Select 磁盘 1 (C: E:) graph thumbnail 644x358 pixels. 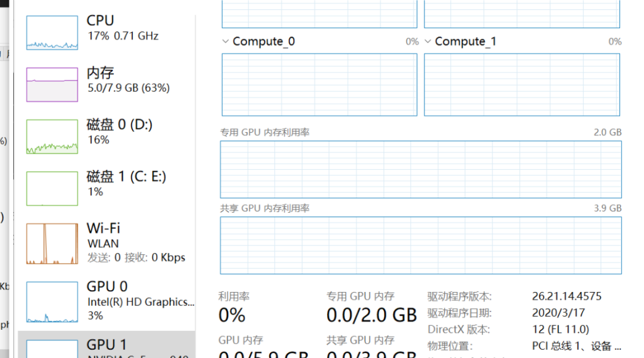[x=52, y=189]
